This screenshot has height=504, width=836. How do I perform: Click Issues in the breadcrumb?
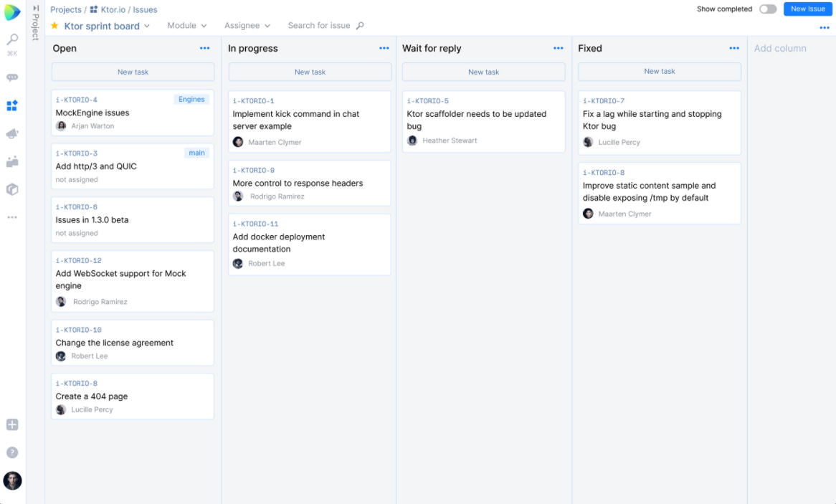click(x=145, y=9)
